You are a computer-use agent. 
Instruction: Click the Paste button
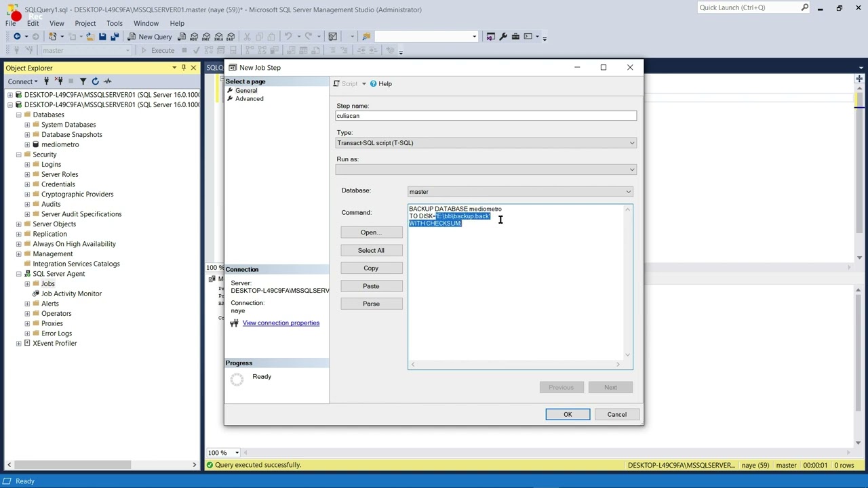pos(371,286)
